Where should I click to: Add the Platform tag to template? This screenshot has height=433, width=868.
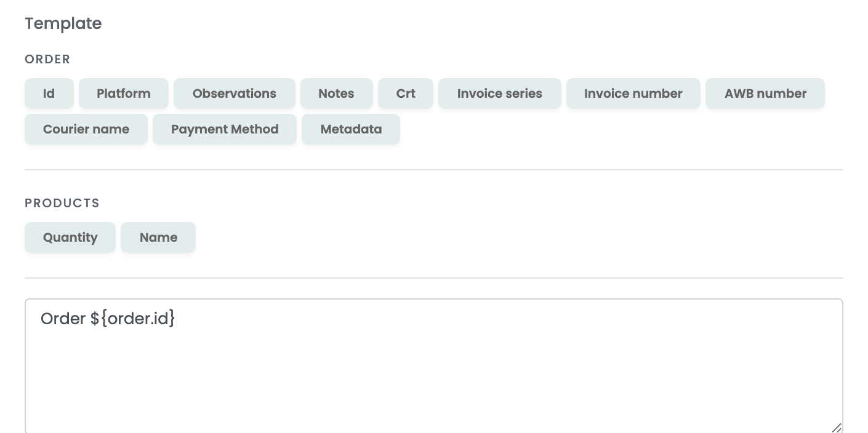[124, 93]
